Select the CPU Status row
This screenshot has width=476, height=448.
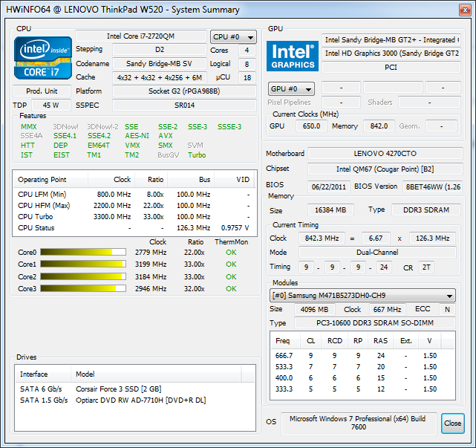coord(134,228)
